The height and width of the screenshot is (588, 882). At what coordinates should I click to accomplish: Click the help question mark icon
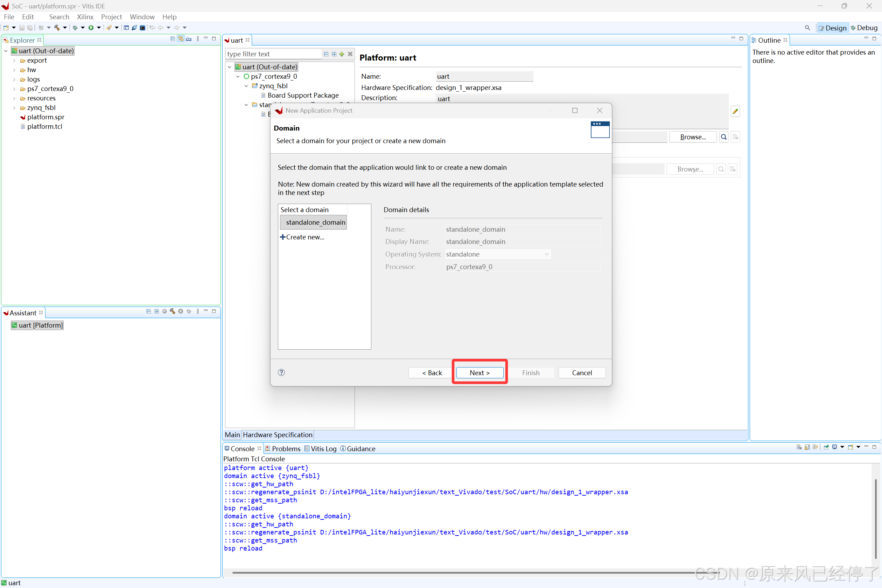(281, 372)
